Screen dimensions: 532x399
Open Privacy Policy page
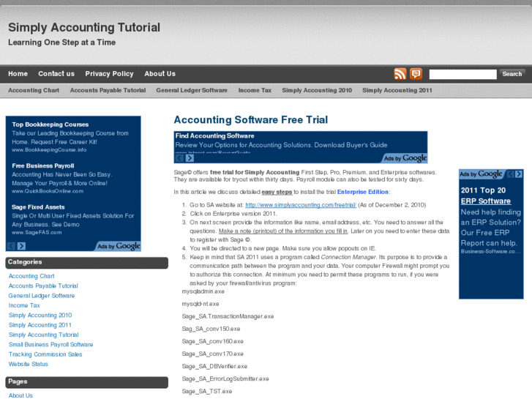coord(109,74)
